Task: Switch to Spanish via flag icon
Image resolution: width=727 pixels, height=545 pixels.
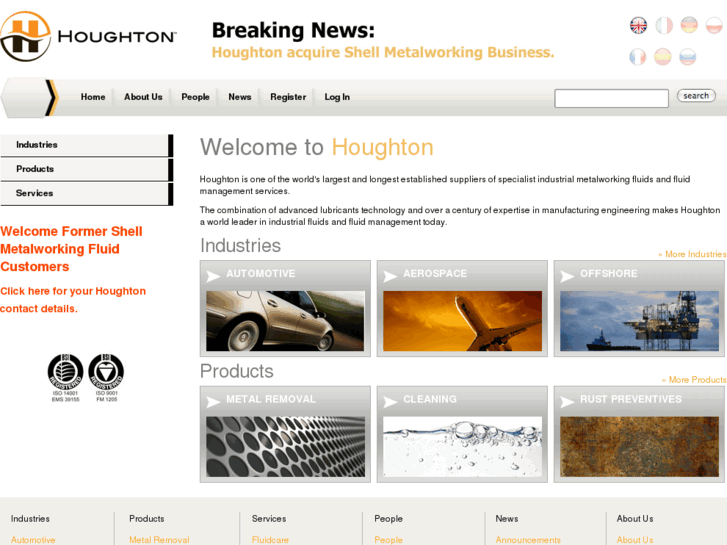Action: pos(663,57)
